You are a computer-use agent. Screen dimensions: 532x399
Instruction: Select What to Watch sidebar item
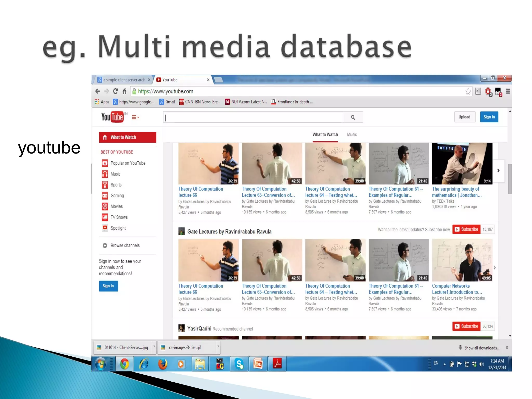[x=128, y=137]
